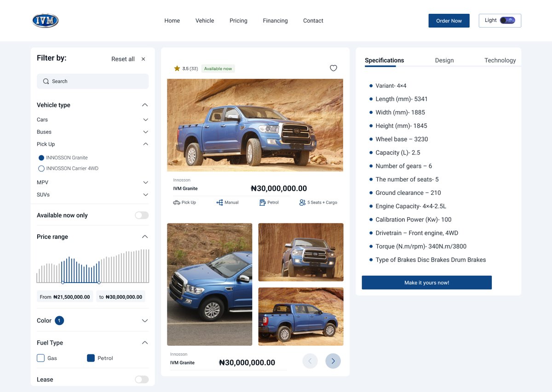Click Drivetrain – Front engine, 4WD line
This screenshot has width=552, height=392.
(x=417, y=233)
